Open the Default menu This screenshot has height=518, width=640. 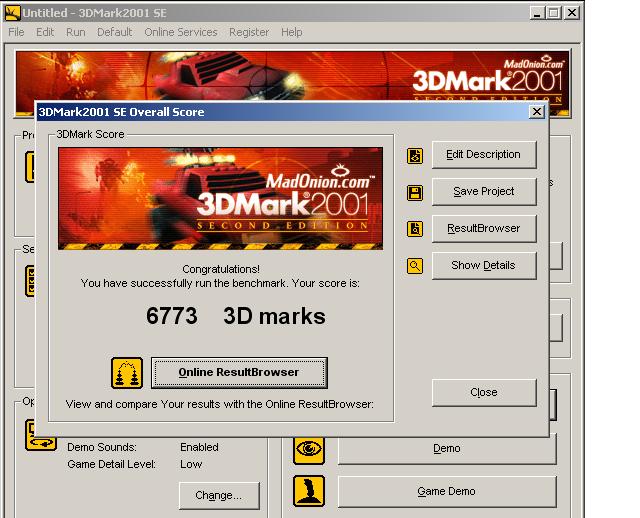(x=115, y=32)
